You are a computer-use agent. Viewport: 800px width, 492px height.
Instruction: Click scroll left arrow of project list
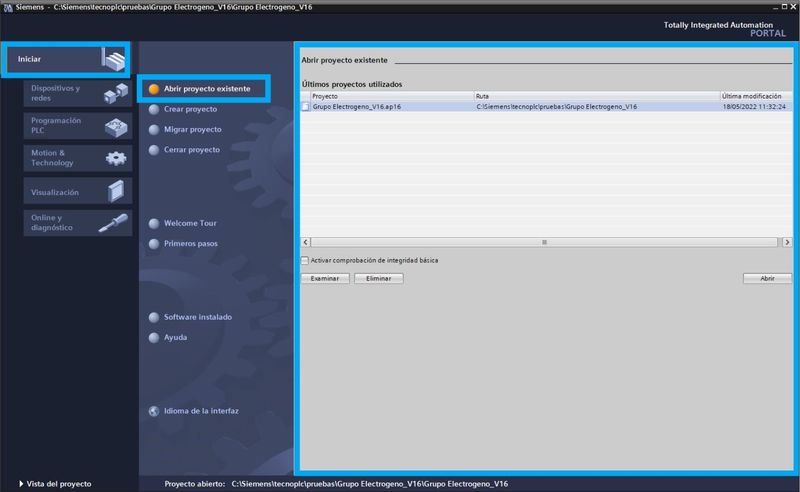coord(306,242)
